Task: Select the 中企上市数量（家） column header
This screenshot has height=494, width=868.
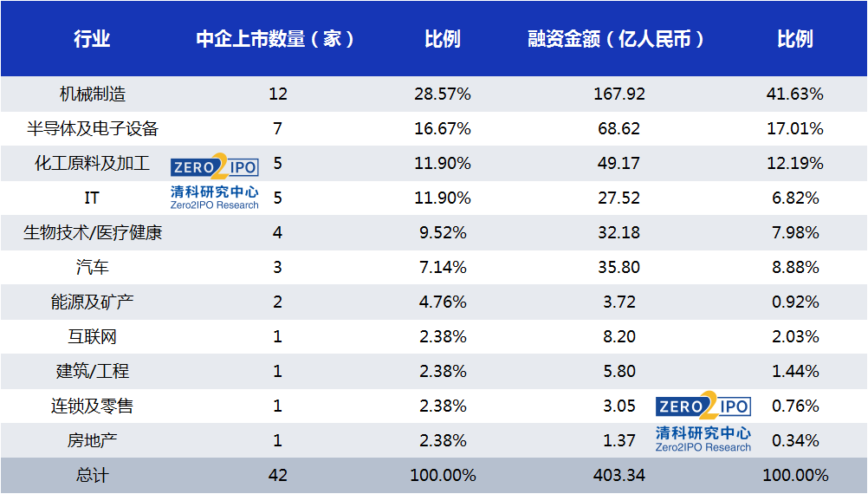Action: tap(275, 39)
